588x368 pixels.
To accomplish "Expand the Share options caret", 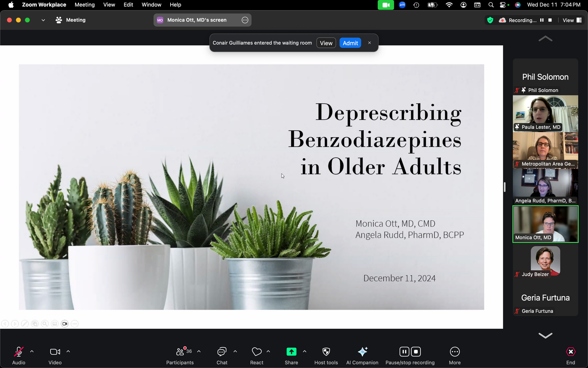I will (x=304, y=351).
